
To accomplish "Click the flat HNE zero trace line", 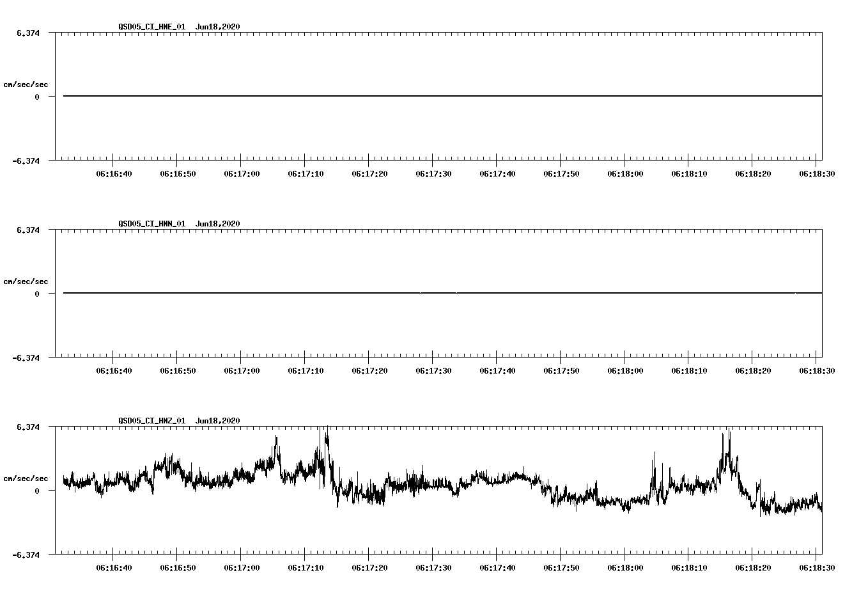I will tap(442, 96).
